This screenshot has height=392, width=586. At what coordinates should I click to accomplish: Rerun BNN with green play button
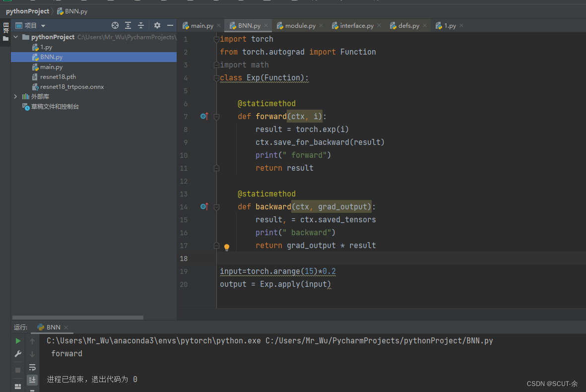(x=18, y=341)
